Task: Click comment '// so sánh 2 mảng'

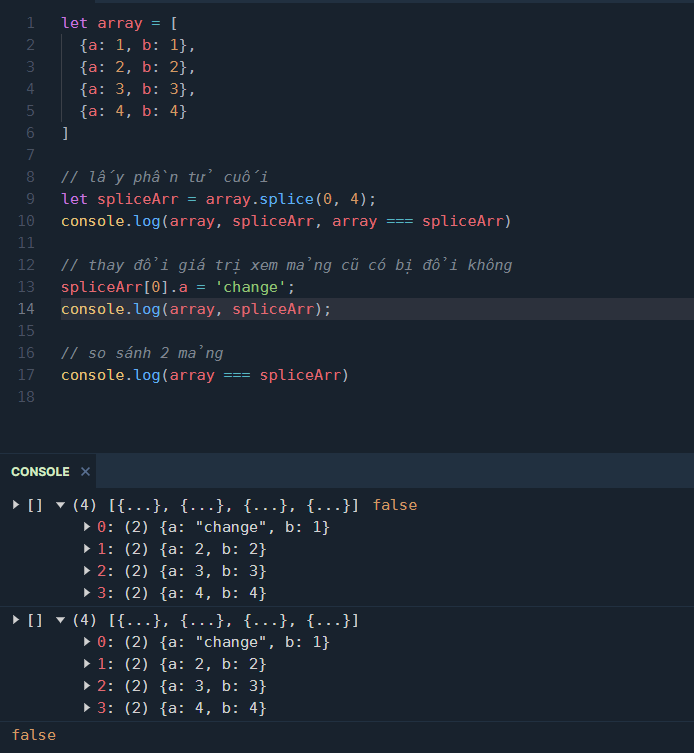Action: tap(142, 353)
